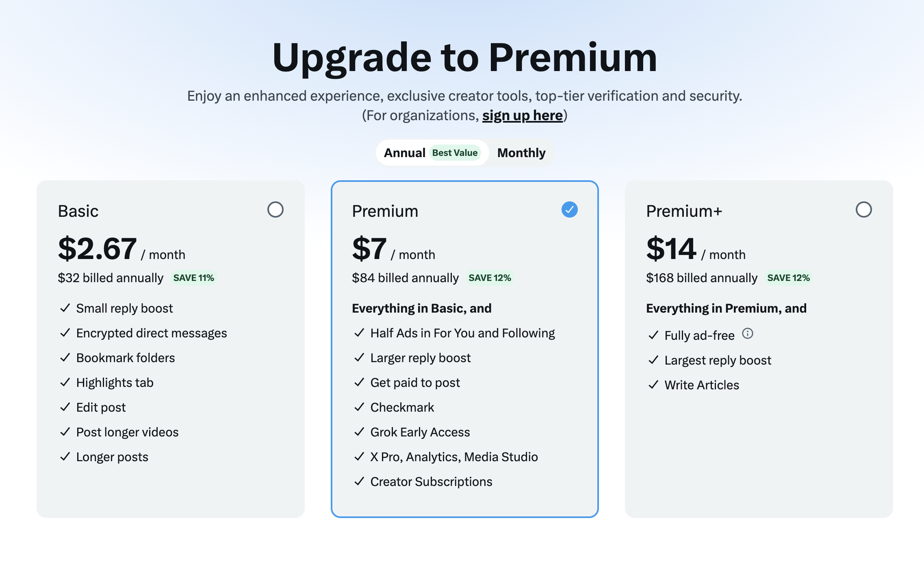Image resolution: width=924 pixels, height=570 pixels.
Task: Click the SAVE 12% badge on Premium+
Action: click(x=788, y=278)
